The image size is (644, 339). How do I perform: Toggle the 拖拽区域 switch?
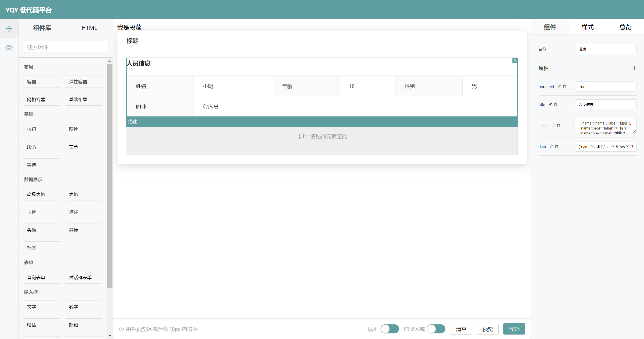[436, 329]
